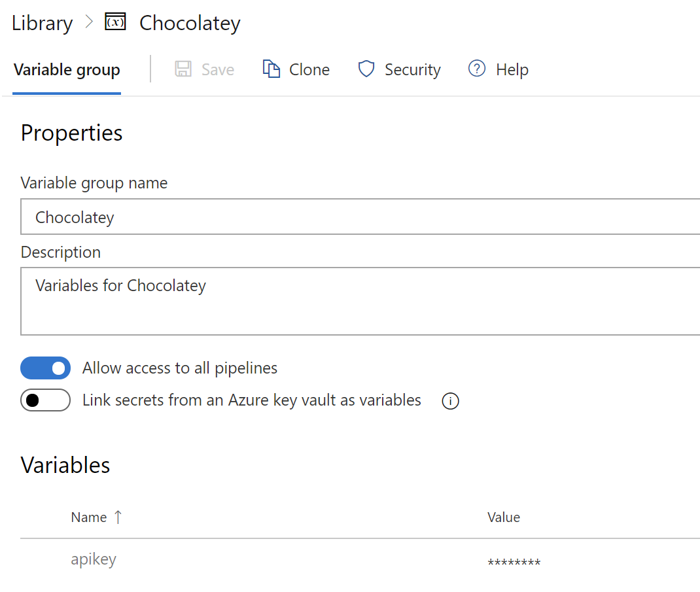The image size is (700, 592).
Task: Disable Allow access to all pipelines toggle
Action: pyautogui.click(x=45, y=368)
